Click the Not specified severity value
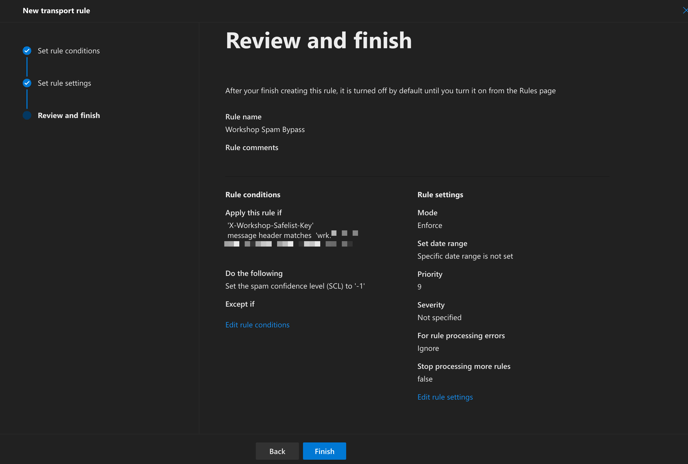 coord(439,318)
